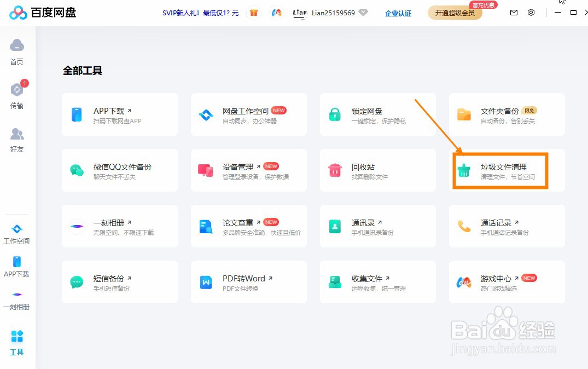Viewport: 588px width, 369px height.
Task: Click the blue W PDF转Word icon
Action: coord(206,282)
